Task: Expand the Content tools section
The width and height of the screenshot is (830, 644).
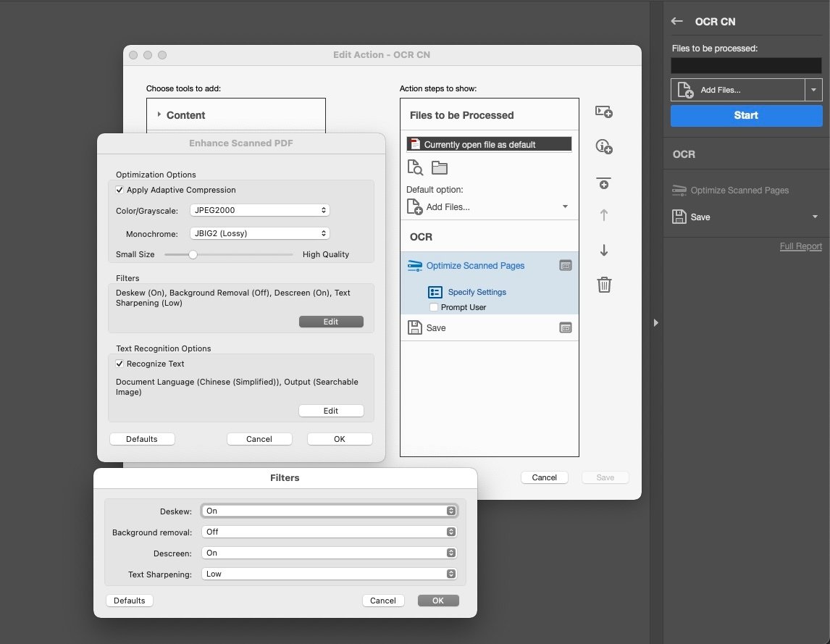Action: click(x=159, y=115)
